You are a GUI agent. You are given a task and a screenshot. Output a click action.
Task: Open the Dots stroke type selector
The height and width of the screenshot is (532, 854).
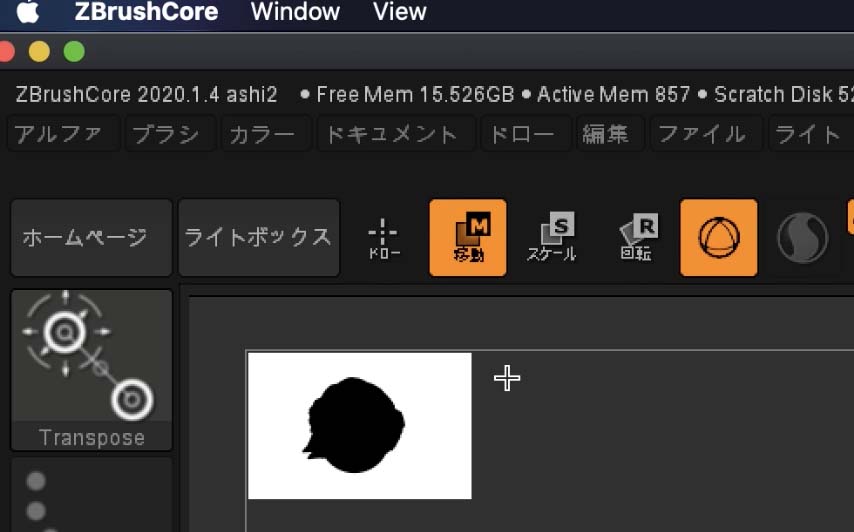(92, 494)
